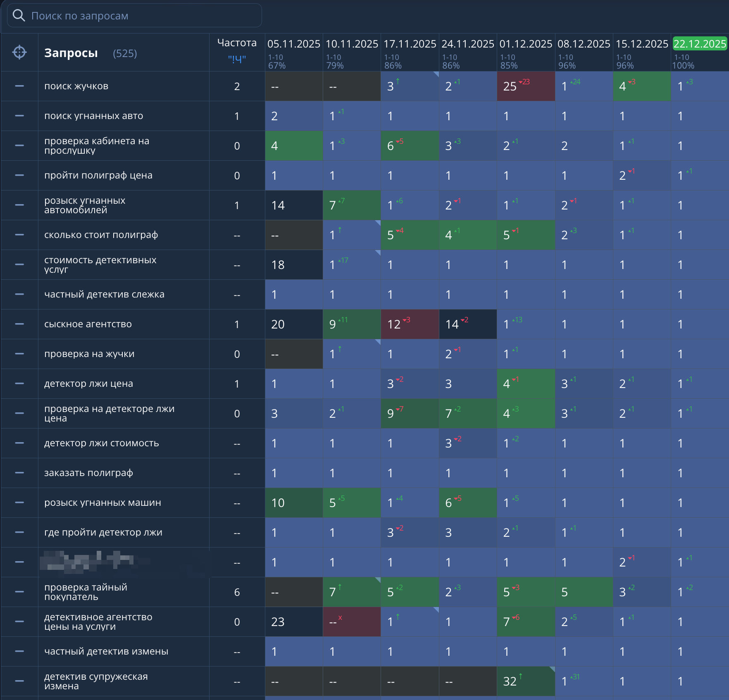Open the 01.12.2025 date column header
Image resolution: width=729 pixels, height=700 pixels.
[x=526, y=44]
